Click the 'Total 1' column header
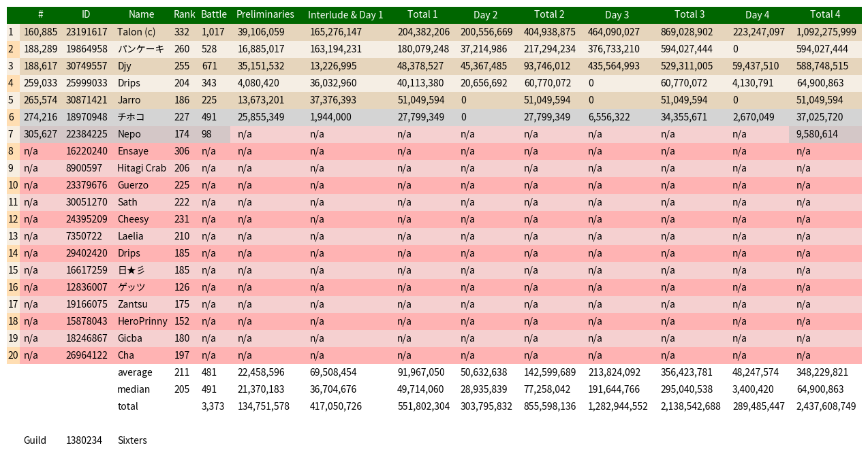Image resolution: width=868 pixels, height=456 pixels. click(422, 14)
